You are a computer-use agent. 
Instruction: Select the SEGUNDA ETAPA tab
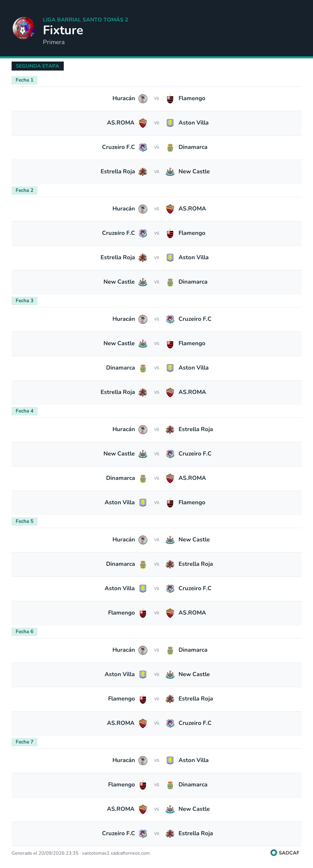pyautogui.click(x=37, y=66)
